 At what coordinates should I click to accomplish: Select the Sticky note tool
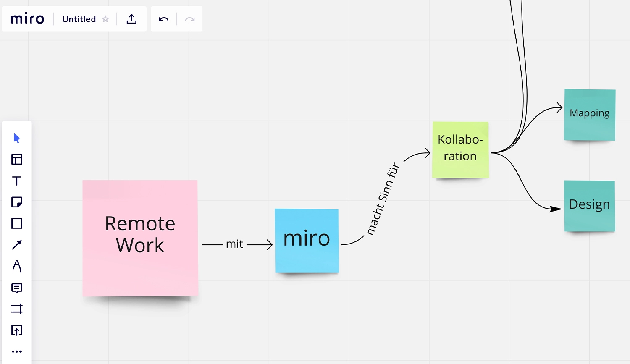pyautogui.click(x=17, y=202)
